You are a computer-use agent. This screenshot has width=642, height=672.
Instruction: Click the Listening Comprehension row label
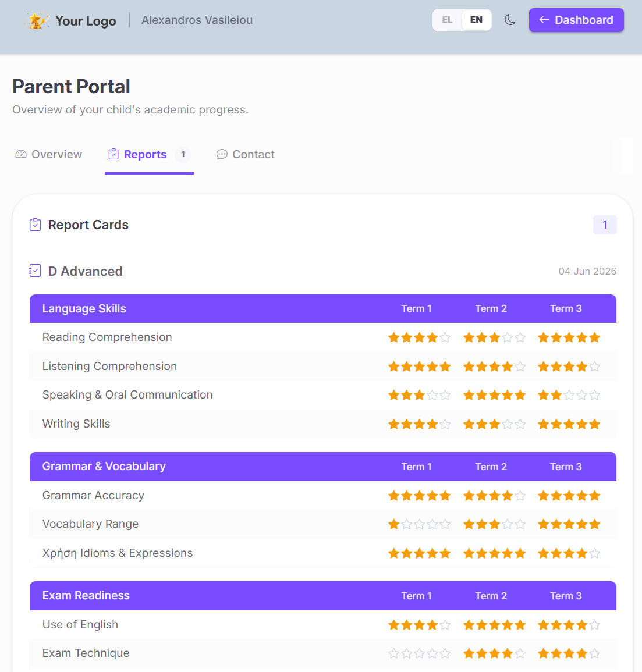coord(109,366)
